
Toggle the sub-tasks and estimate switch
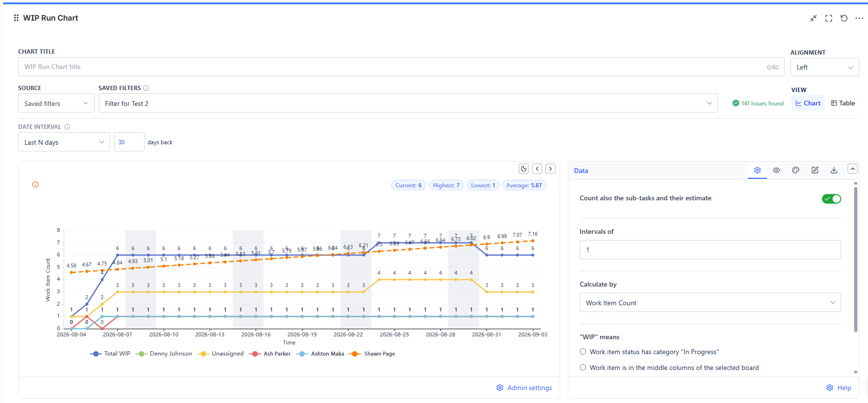point(832,199)
